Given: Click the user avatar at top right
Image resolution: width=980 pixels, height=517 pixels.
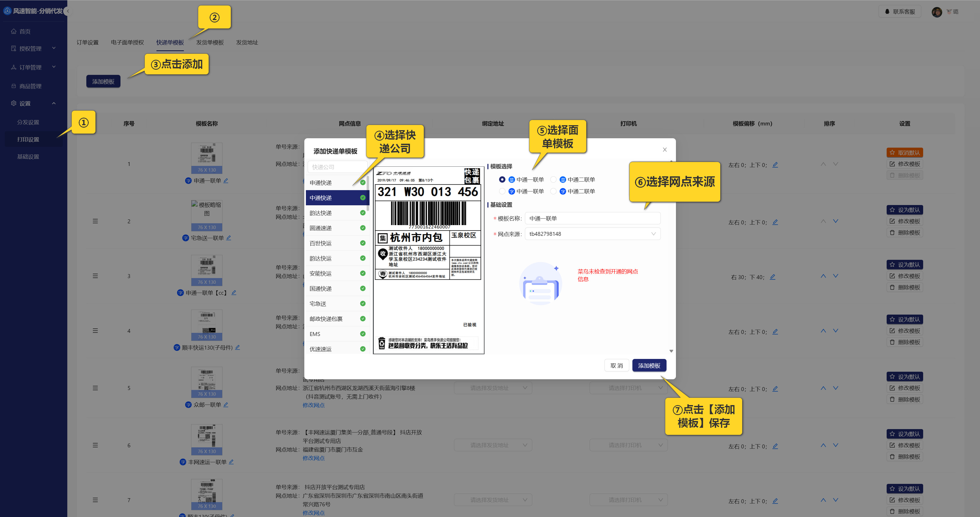Looking at the screenshot, I should [x=937, y=12].
